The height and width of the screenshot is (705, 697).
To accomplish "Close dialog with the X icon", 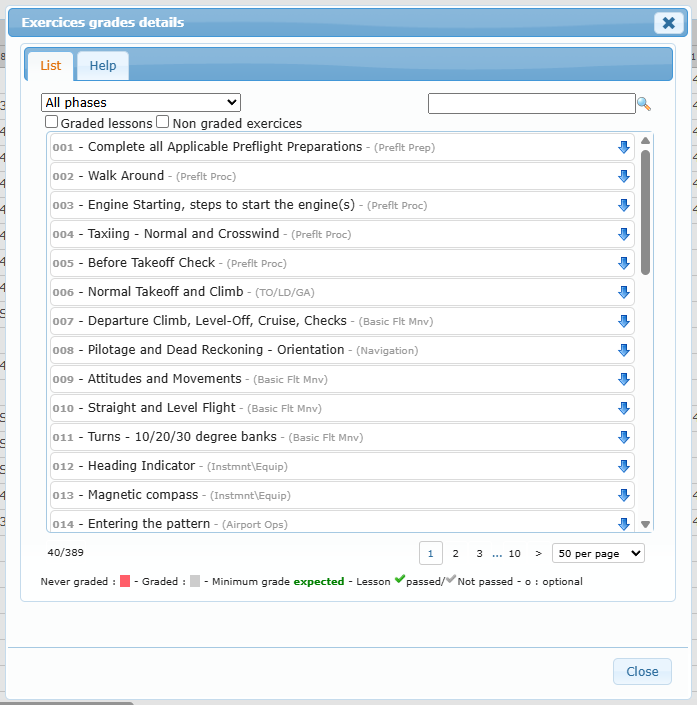I will tap(669, 23).
